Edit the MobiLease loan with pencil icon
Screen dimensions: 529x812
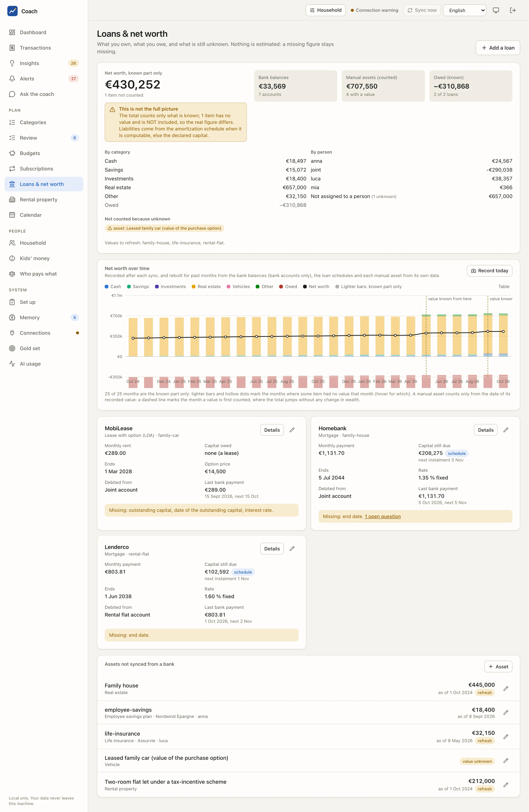pos(292,430)
